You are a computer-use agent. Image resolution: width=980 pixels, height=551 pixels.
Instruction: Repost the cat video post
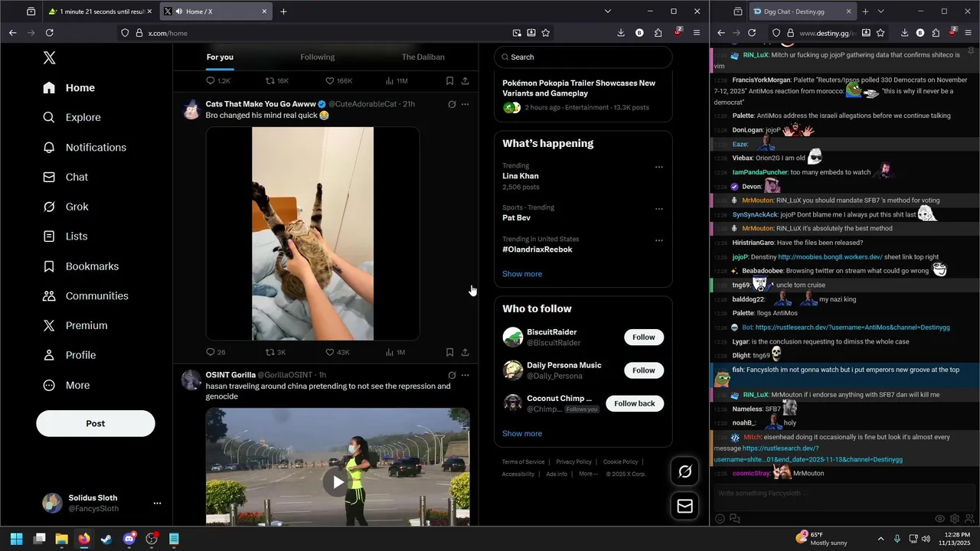tap(269, 352)
